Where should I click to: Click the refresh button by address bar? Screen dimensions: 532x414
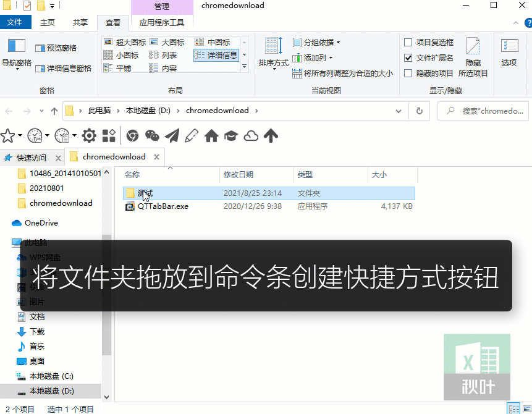pos(420,111)
